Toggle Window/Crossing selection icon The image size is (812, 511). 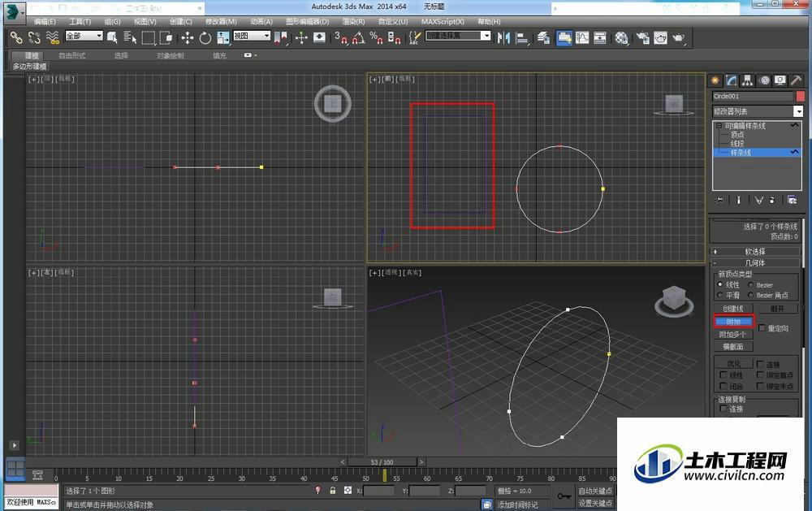point(166,37)
